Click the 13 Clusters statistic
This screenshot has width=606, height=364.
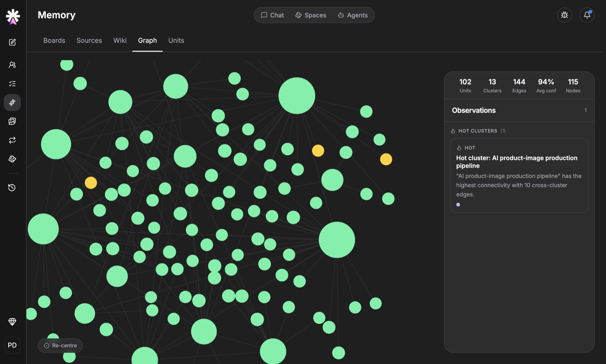pos(492,85)
